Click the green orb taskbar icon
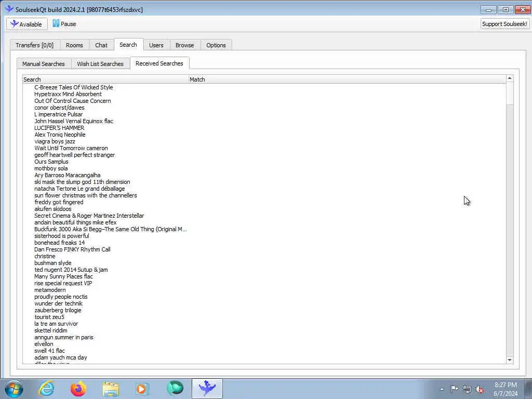 175,389
